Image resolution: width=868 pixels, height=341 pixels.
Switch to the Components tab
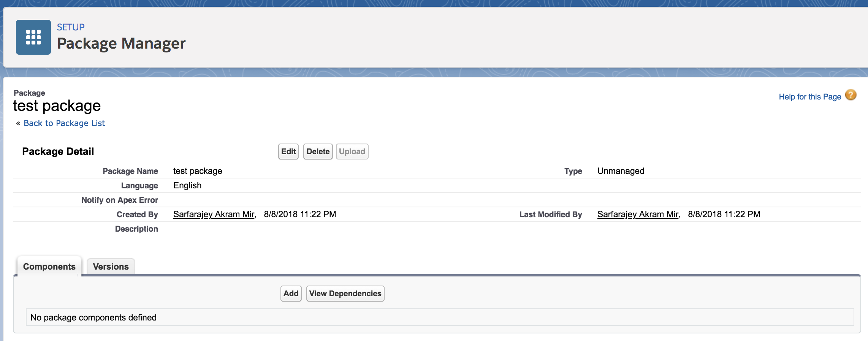point(49,267)
